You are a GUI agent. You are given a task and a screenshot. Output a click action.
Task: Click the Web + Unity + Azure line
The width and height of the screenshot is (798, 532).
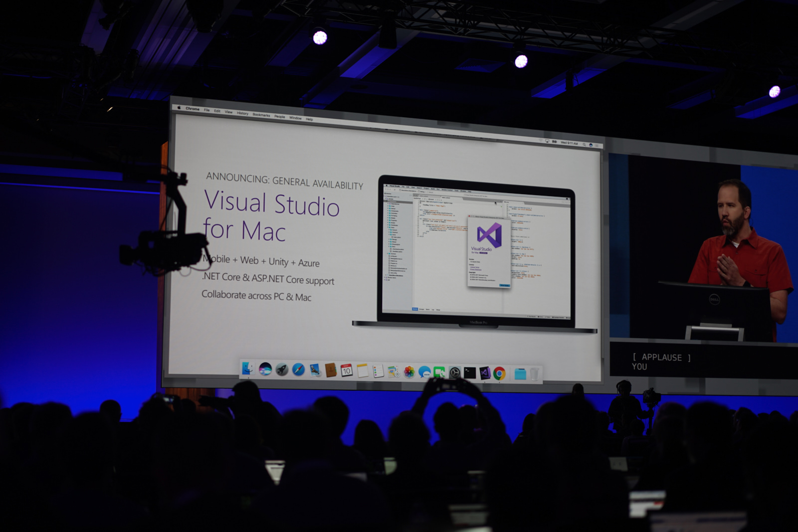pos(280,261)
